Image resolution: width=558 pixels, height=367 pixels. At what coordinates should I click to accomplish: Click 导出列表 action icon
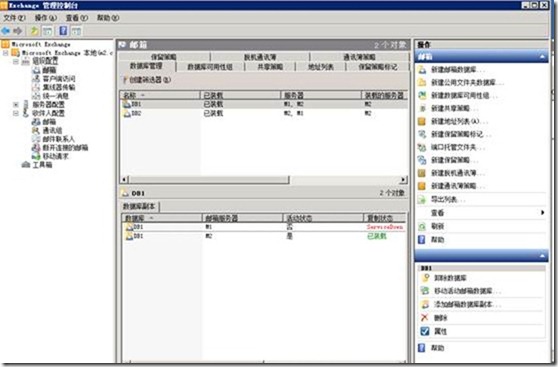coord(422,199)
